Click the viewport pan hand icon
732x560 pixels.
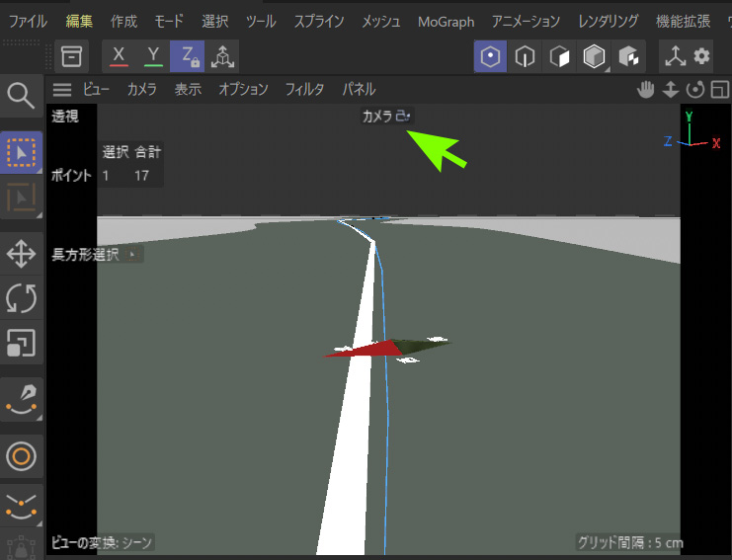click(x=646, y=90)
